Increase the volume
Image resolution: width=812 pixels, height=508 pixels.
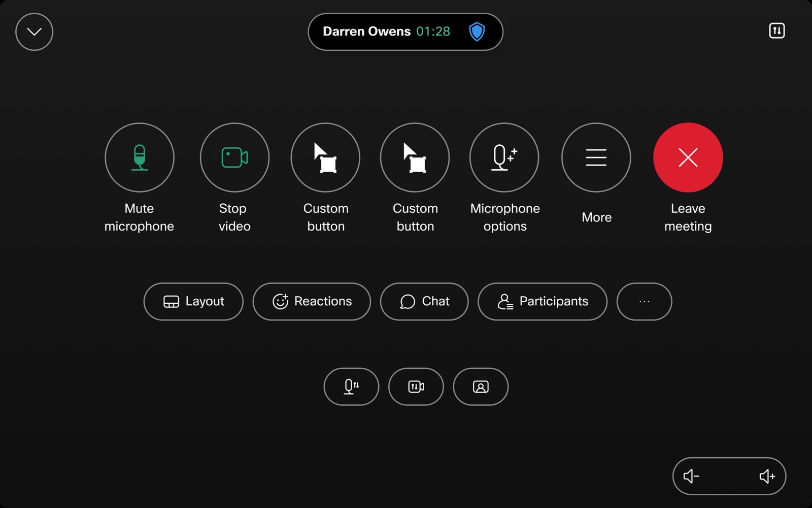[x=767, y=476]
